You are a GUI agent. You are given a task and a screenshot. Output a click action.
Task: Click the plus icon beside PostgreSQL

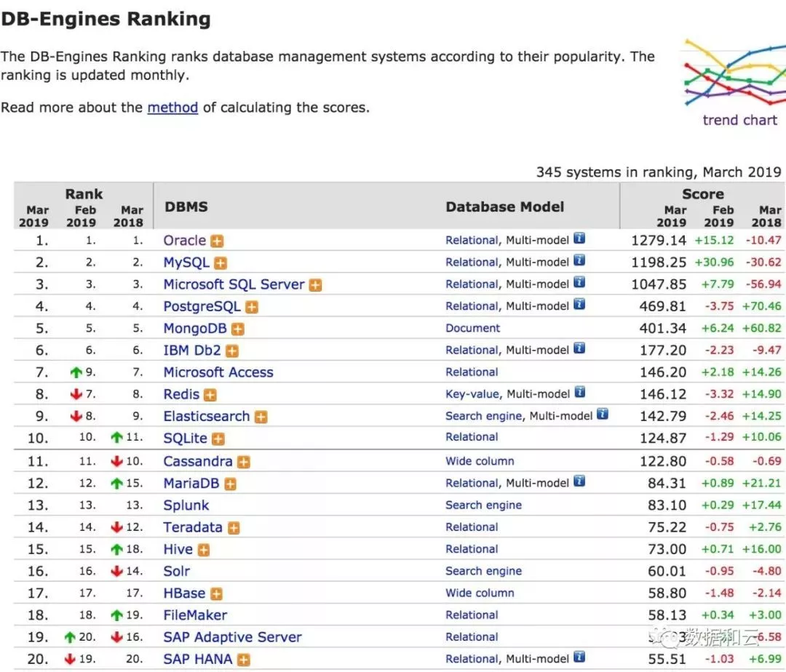pyautogui.click(x=252, y=308)
